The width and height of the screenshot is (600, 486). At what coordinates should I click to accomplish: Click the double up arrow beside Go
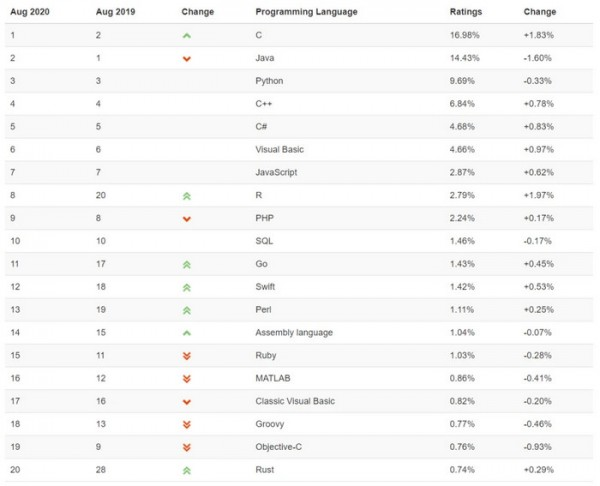[187, 265]
